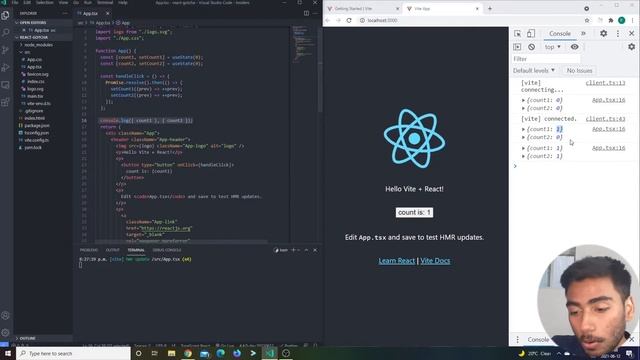Open Chrome profile avatar
Image resolution: width=640 pixels, height=360 pixels.
click(x=622, y=20)
